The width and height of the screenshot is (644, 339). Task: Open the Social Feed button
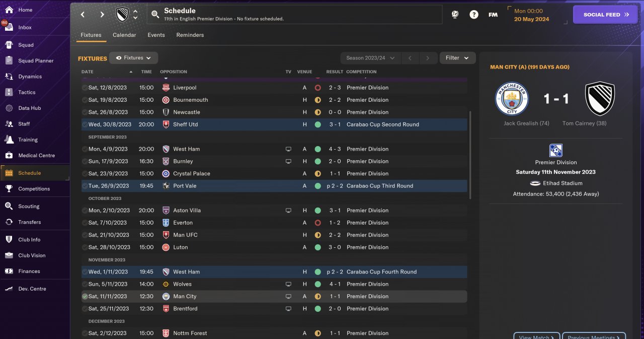click(x=605, y=15)
